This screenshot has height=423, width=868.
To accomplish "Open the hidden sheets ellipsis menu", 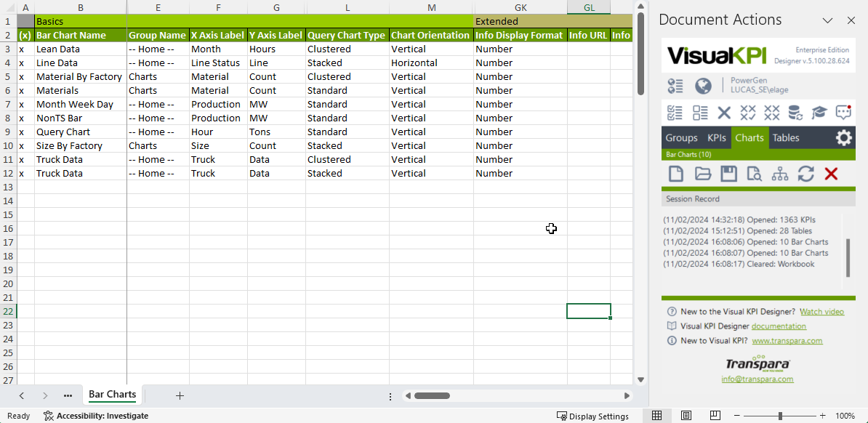I will click(x=68, y=395).
